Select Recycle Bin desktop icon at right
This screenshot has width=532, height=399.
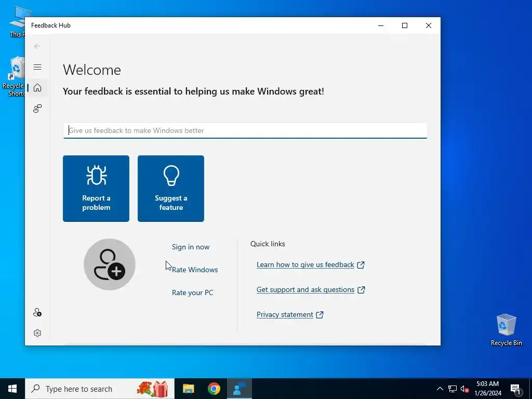point(506,330)
